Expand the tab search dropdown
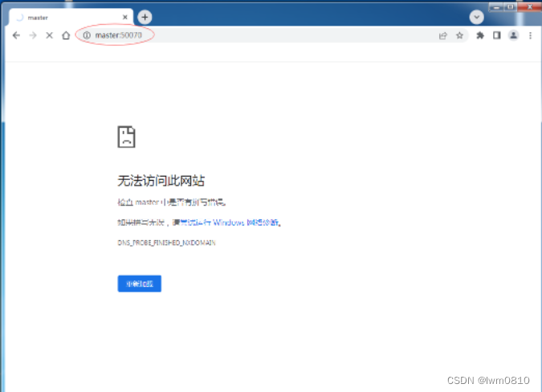This screenshot has height=392, width=542. coord(477,17)
